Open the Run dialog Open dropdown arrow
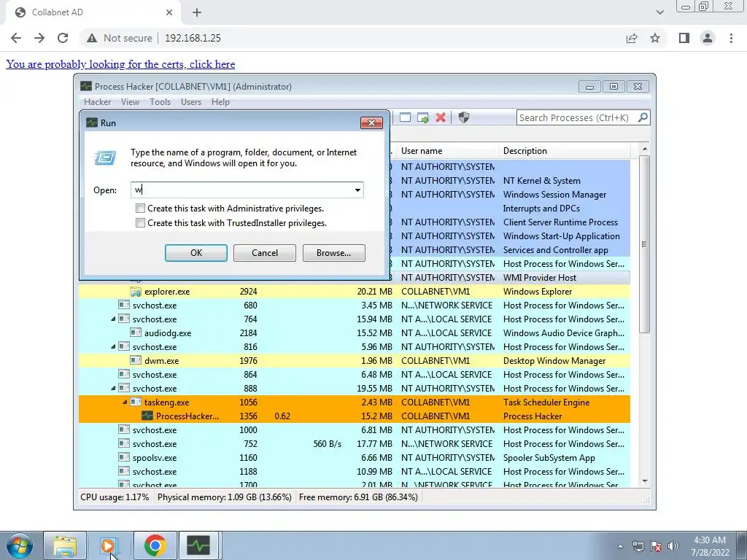 (x=357, y=190)
